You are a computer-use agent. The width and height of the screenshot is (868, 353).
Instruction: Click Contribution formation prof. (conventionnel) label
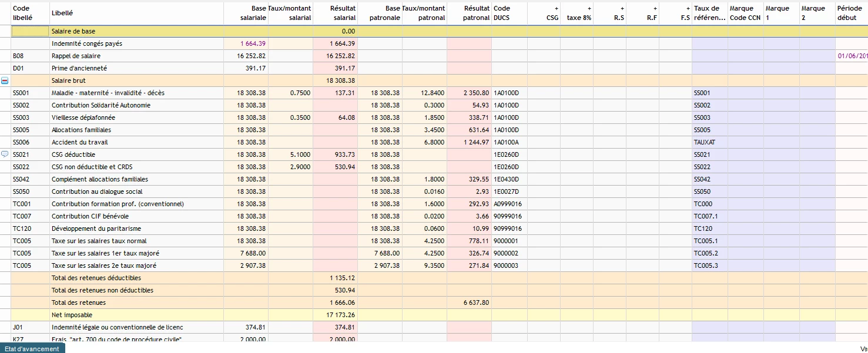point(118,204)
